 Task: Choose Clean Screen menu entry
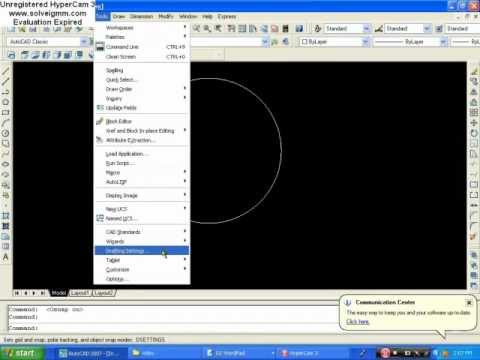pyautogui.click(x=142, y=57)
